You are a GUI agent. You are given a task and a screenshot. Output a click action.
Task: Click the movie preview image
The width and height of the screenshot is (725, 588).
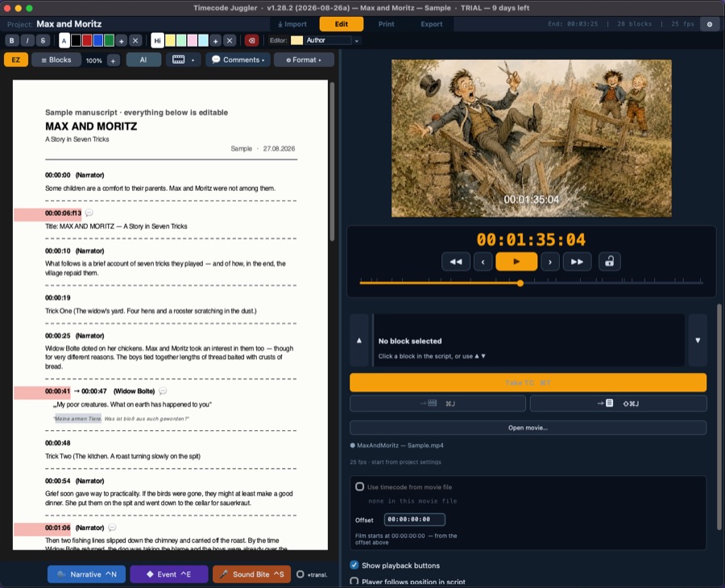532,139
